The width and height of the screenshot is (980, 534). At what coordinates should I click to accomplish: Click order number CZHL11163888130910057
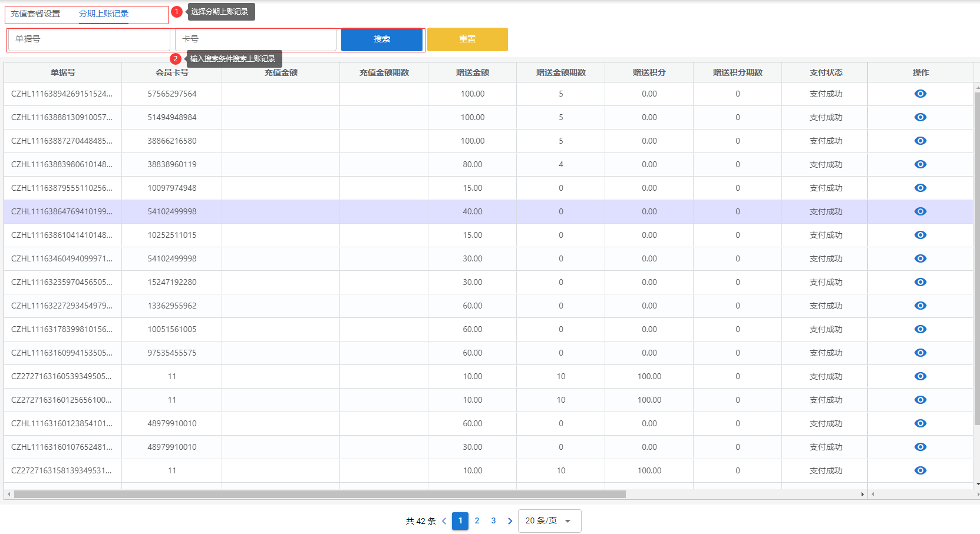coord(62,117)
